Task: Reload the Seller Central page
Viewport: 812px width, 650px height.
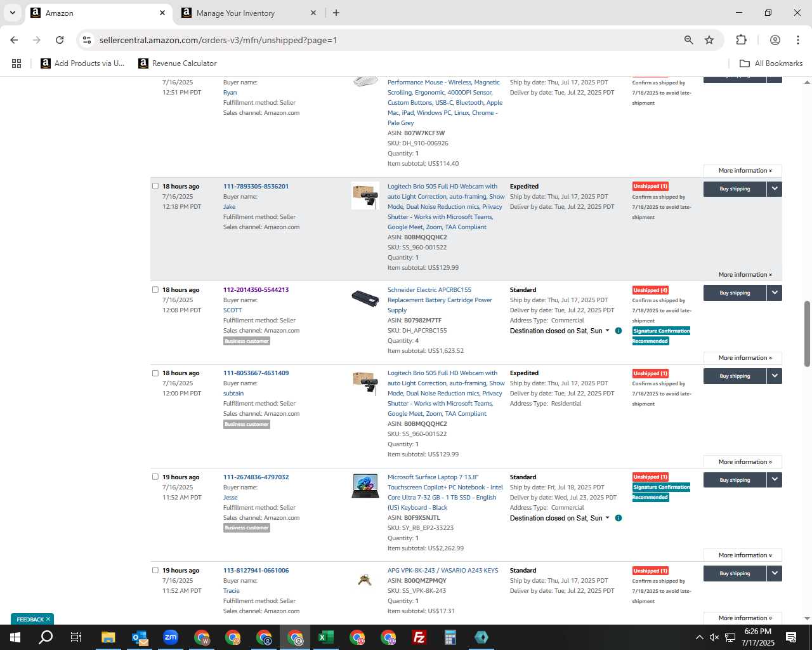Action: tap(60, 40)
